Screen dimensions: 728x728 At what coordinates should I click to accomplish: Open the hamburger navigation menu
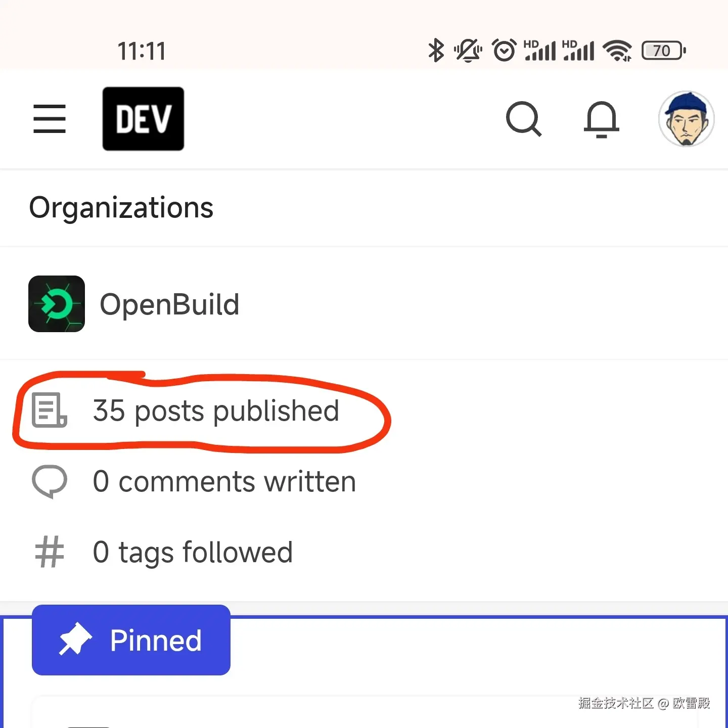50,119
